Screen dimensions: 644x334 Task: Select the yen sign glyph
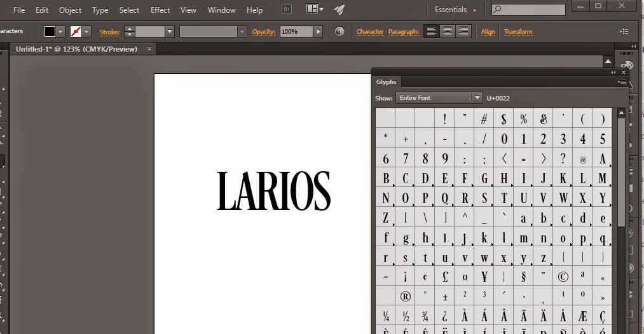[484, 277]
